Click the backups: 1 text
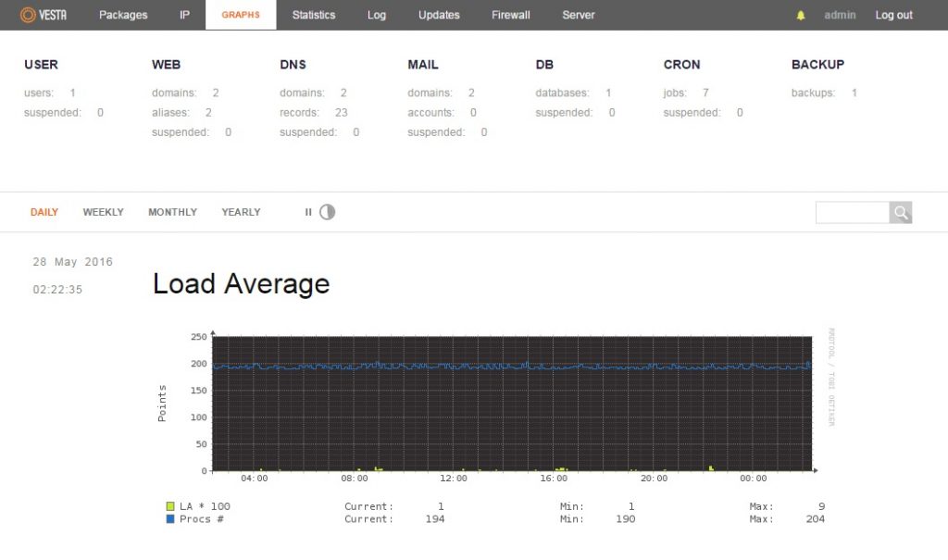This screenshot has height=560, width=948. [x=824, y=93]
